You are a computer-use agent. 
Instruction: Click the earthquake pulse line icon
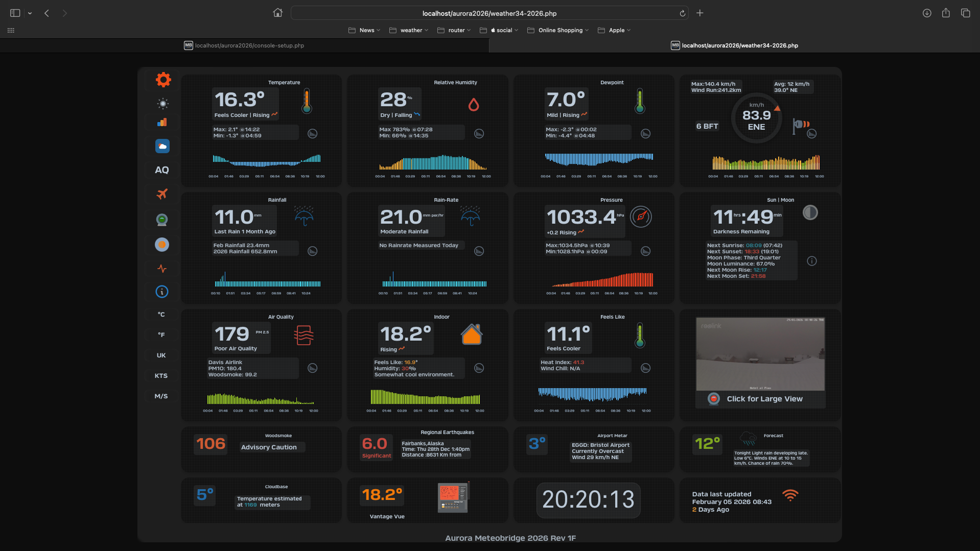point(162,269)
